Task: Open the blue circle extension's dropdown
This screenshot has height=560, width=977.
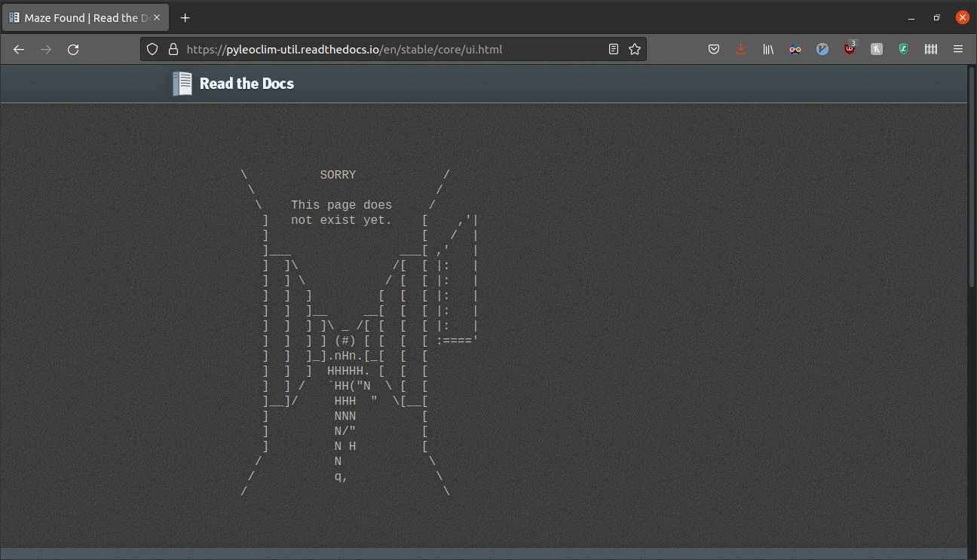Action: [x=822, y=49]
